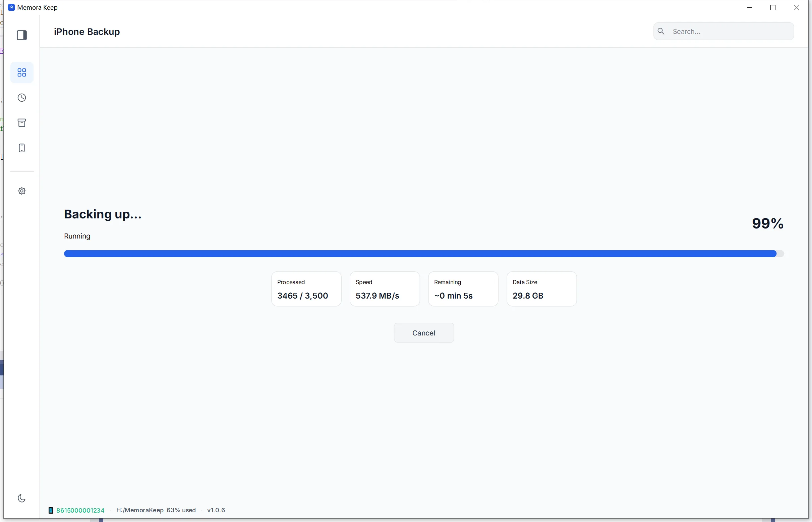812x522 pixels.
Task: Minimize the Memora Keep window
Action: click(750, 7)
